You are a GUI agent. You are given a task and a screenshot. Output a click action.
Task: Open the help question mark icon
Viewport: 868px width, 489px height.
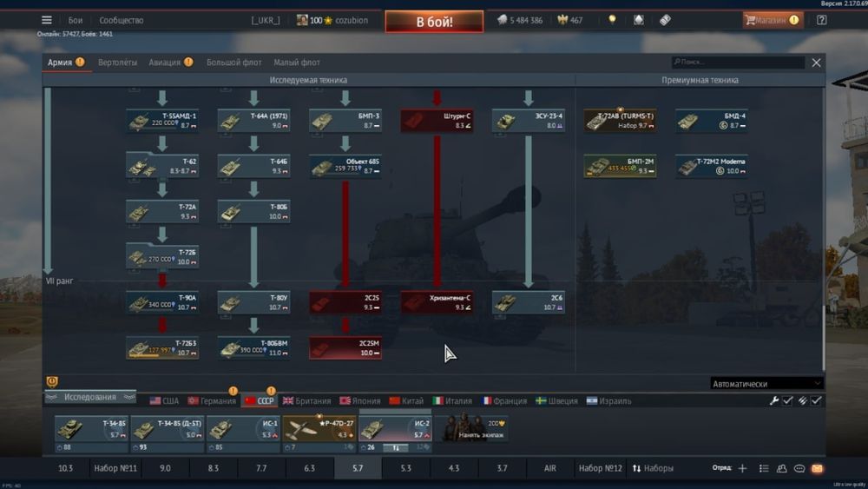click(x=821, y=20)
